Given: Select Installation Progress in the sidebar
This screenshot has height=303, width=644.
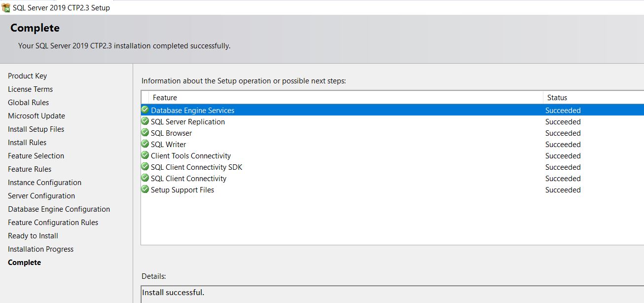Looking at the screenshot, I should pyautogui.click(x=40, y=249).
